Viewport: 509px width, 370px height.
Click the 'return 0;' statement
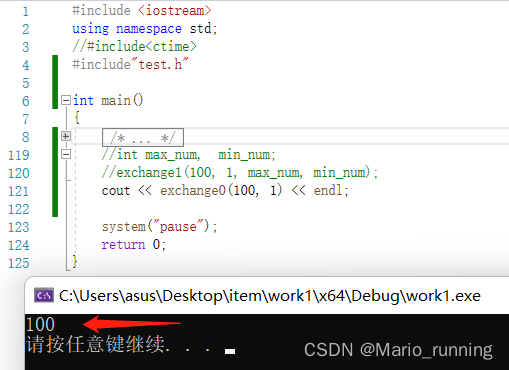click(x=133, y=245)
